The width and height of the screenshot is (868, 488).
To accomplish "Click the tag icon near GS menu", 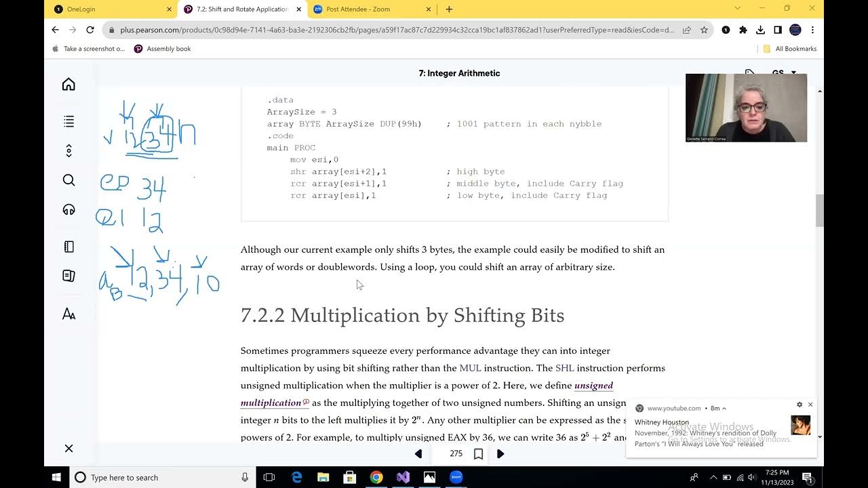I will (749, 73).
